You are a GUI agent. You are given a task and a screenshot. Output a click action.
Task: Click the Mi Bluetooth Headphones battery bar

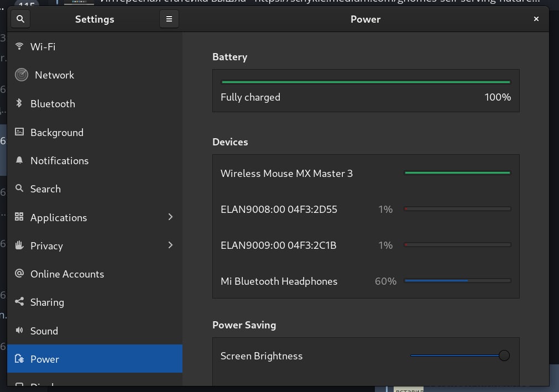(x=457, y=281)
